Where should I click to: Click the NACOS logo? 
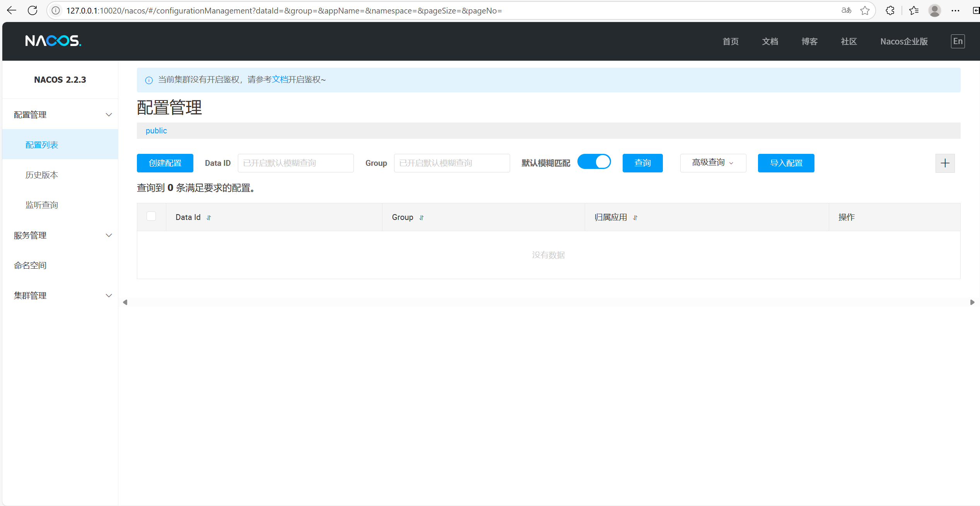53,41
